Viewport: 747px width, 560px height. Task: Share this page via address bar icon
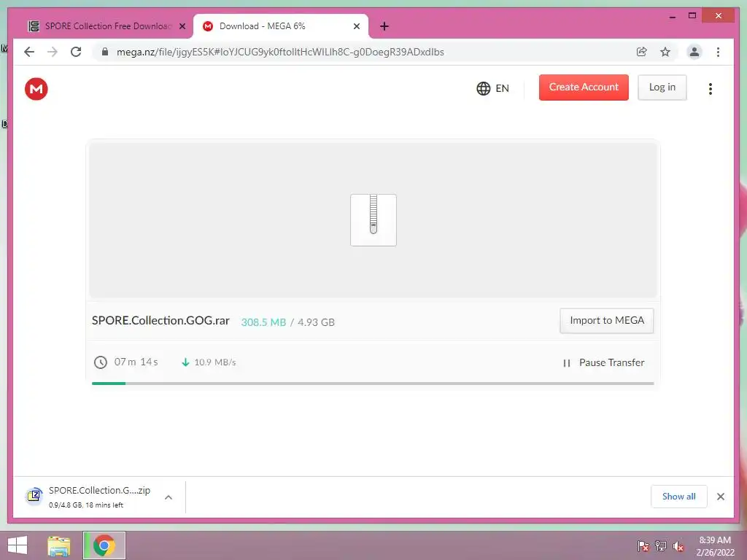[x=642, y=52]
